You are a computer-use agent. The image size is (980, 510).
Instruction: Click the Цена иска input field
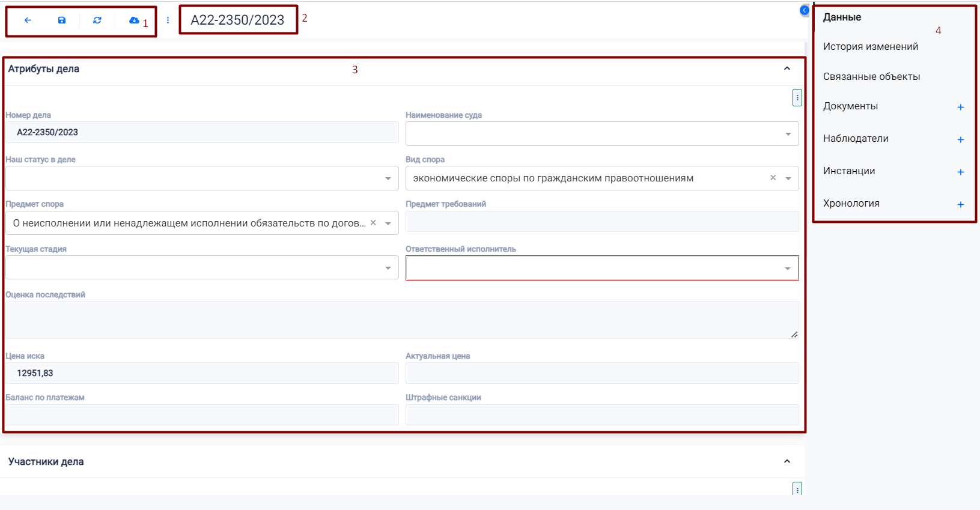point(202,373)
